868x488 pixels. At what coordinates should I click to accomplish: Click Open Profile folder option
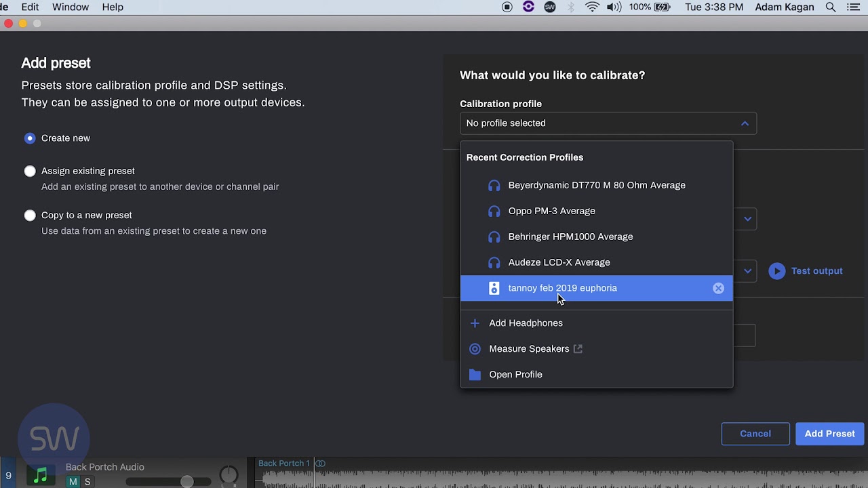click(597, 375)
